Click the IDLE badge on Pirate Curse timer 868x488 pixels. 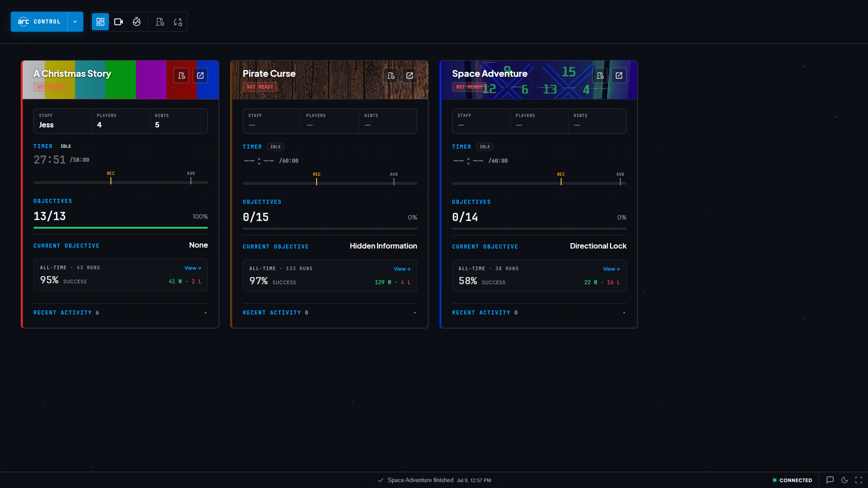(x=275, y=147)
